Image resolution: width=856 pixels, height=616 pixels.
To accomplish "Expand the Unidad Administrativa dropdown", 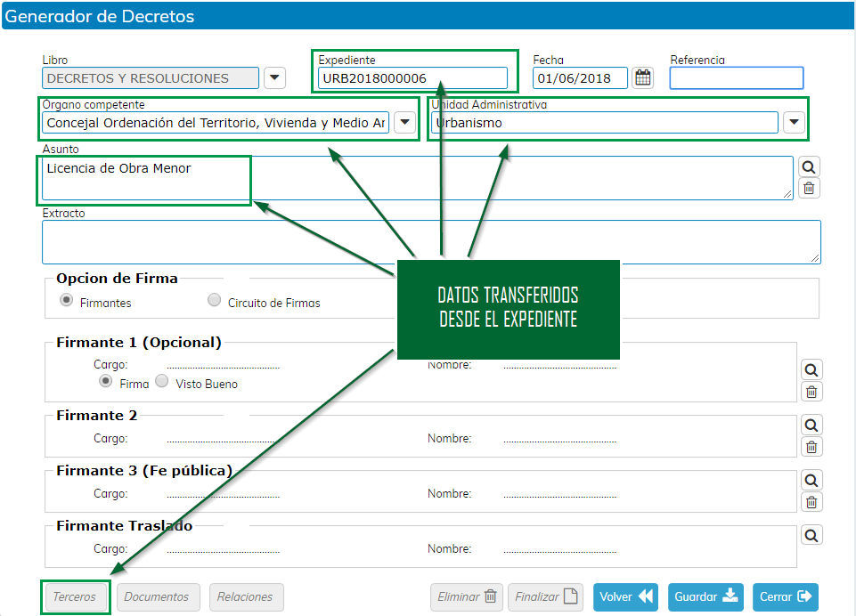I will pyautogui.click(x=794, y=123).
